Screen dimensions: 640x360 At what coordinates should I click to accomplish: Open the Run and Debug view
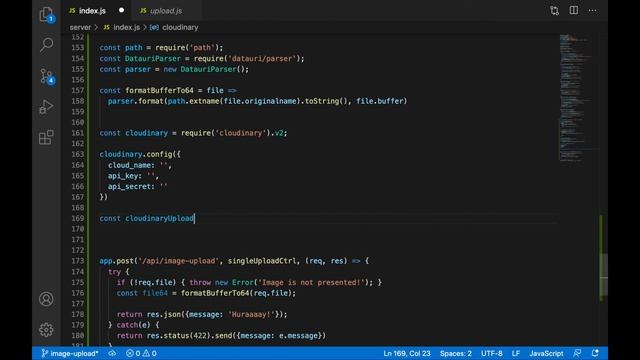[x=47, y=107]
